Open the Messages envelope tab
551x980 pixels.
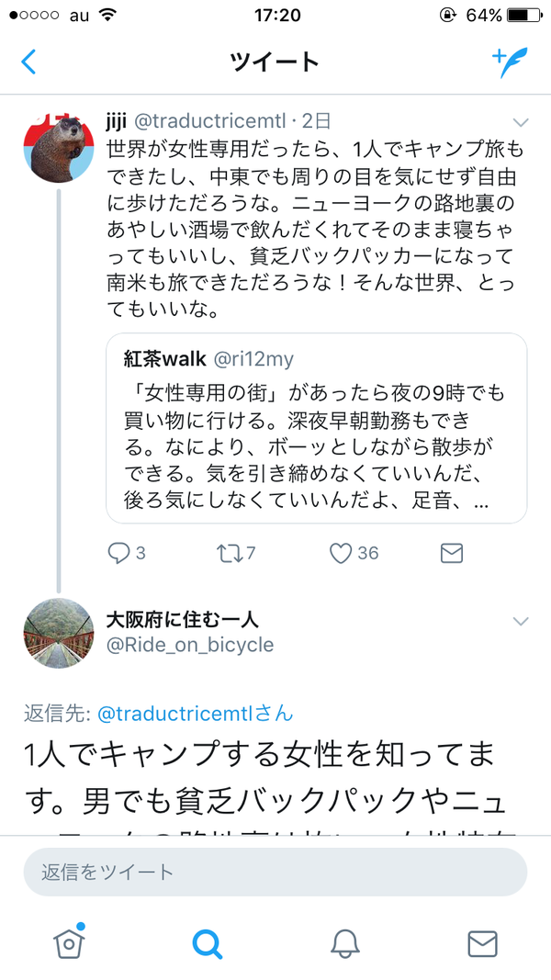tap(482, 943)
